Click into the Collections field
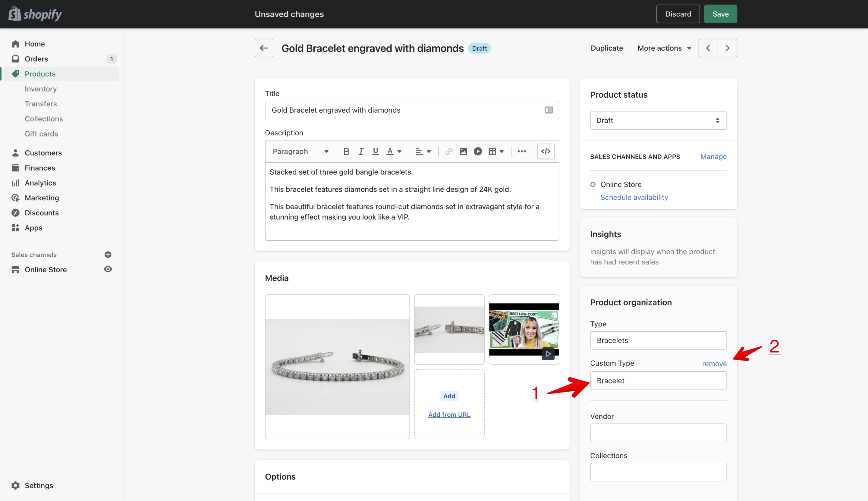868x501 pixels. (x=658, y=472)
